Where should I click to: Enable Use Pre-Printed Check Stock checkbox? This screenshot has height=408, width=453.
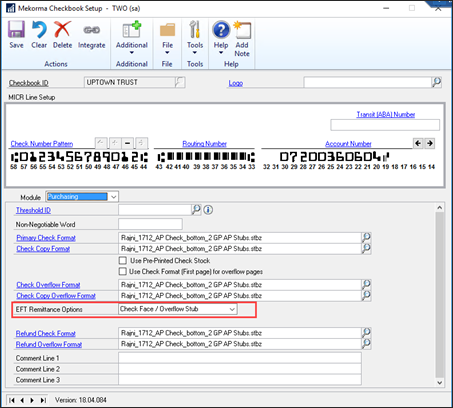pos(123,260)
